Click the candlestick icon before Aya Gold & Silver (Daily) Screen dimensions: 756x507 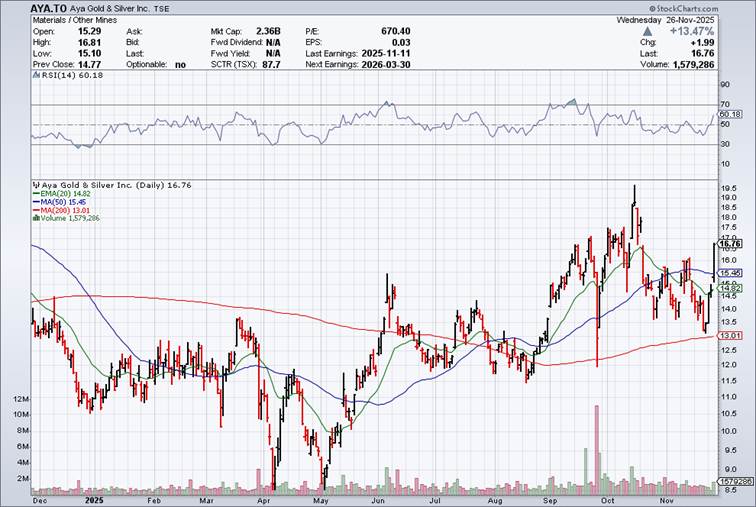pos(36,185)
